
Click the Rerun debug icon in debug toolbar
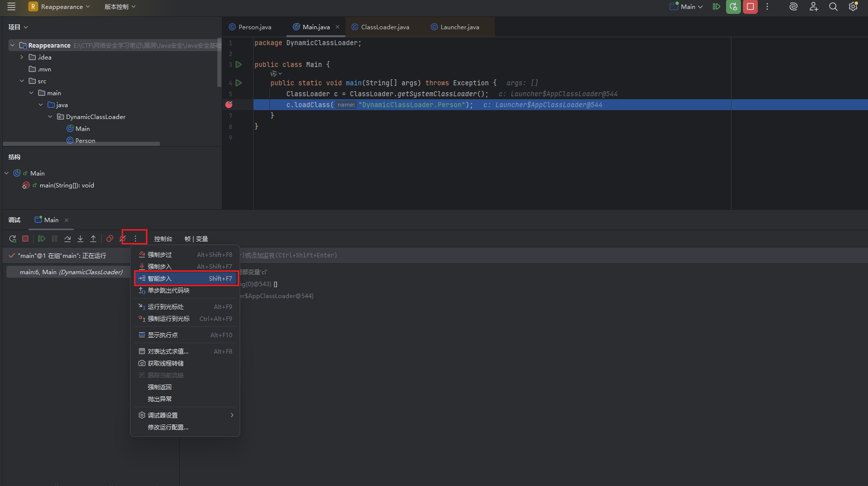coord(12,239)
